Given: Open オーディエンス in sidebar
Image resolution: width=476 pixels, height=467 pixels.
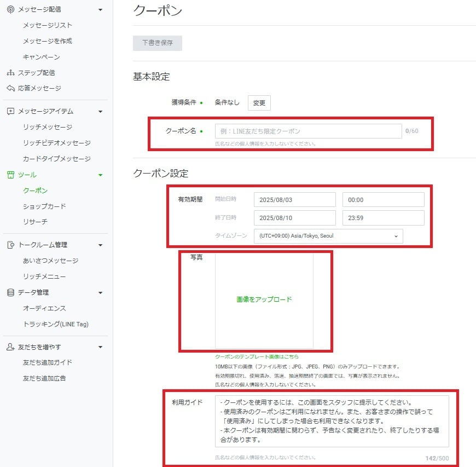Looking at the screenshot, I should pos(45,308).
